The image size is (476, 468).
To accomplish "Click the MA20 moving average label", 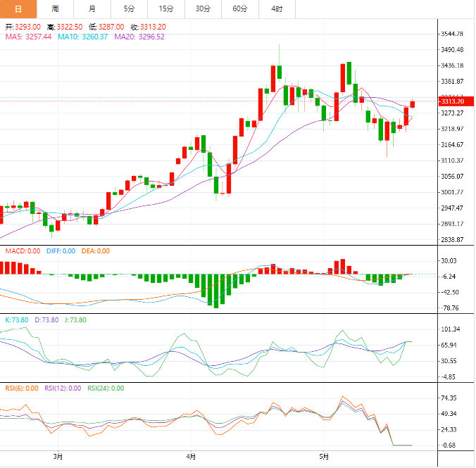I will pyautogui.click(x=139, y=37).
